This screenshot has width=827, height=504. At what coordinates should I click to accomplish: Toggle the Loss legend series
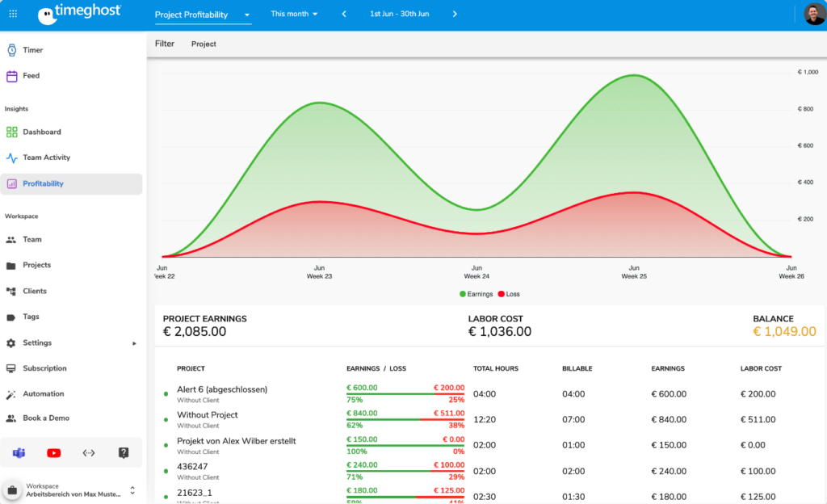pos(509,294)
